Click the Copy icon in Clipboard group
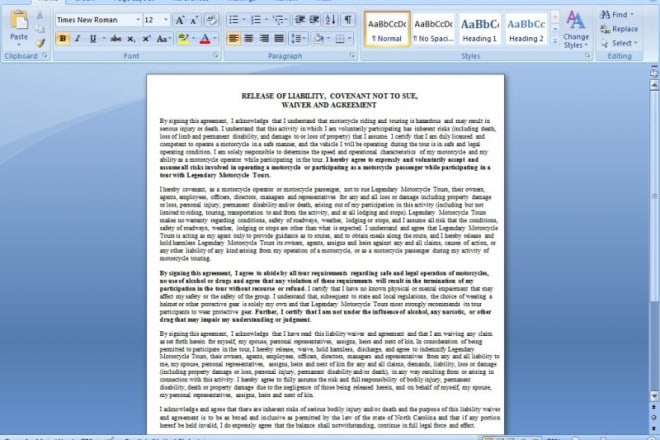Screen dimensions: 660x440 [x=40, y=29]
